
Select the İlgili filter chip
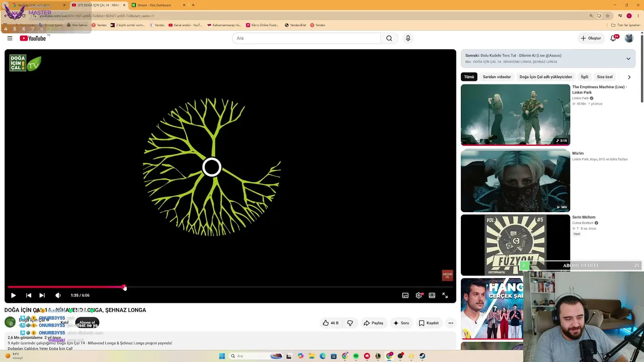point(584,77)
